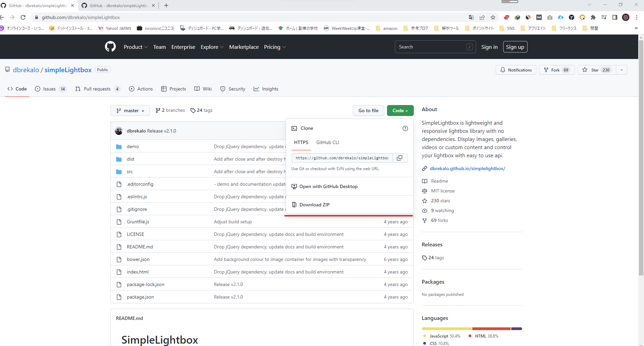Image resolution: width=644 pixels, height=346 pixels.
Task: Open the Gruntfile.js file
Action: click(x=138, y=222)
